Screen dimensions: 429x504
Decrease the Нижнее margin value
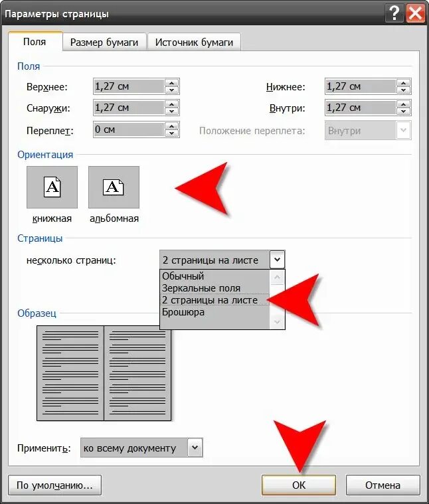(x=403, y=90)
